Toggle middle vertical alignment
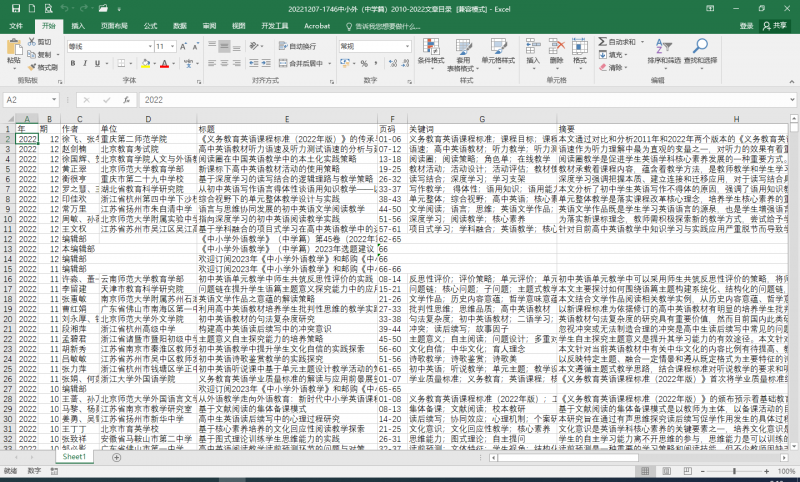The width and height of the screenshot is (800, 482). coord(224,46)
